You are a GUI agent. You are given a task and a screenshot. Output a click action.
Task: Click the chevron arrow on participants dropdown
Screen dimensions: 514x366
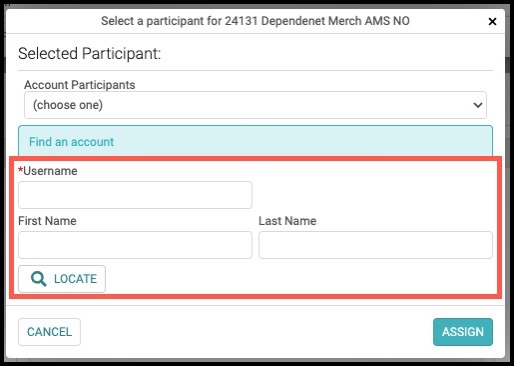point(478,105)
